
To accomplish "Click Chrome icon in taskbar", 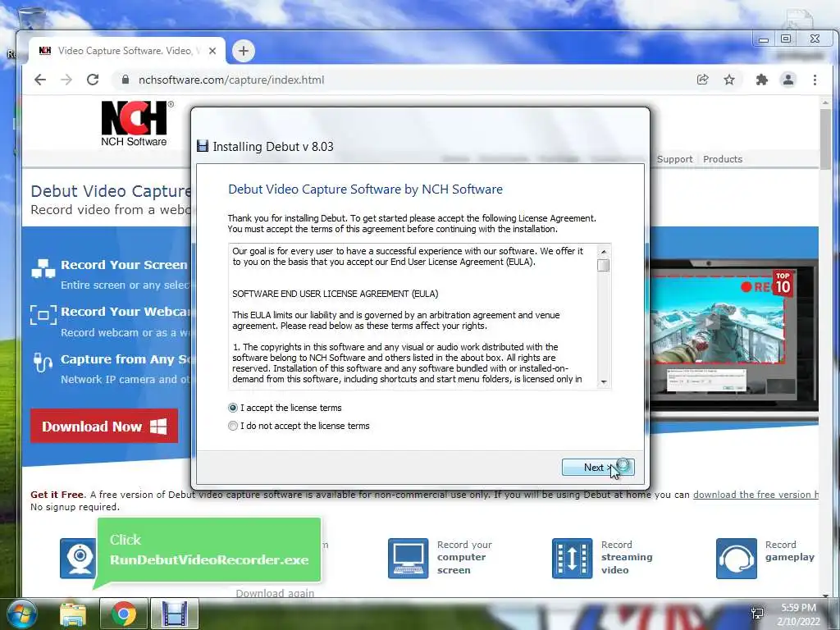I will [x=124, y=614].
